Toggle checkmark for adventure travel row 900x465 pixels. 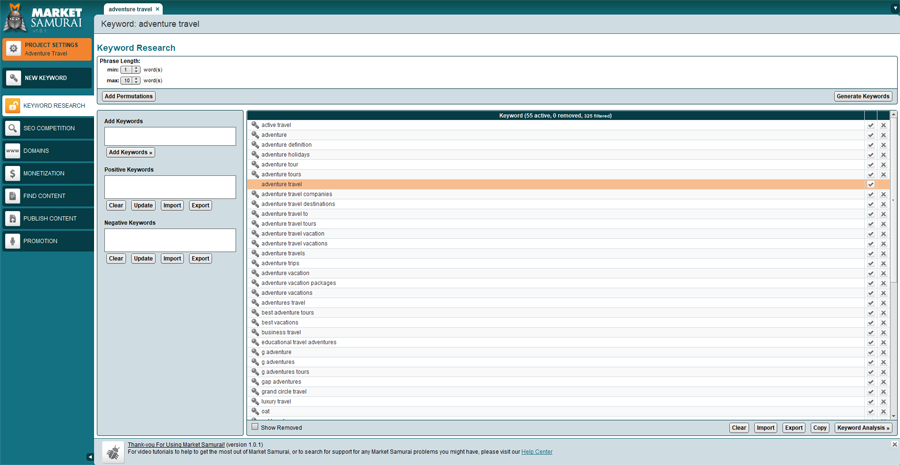[871, 184]
